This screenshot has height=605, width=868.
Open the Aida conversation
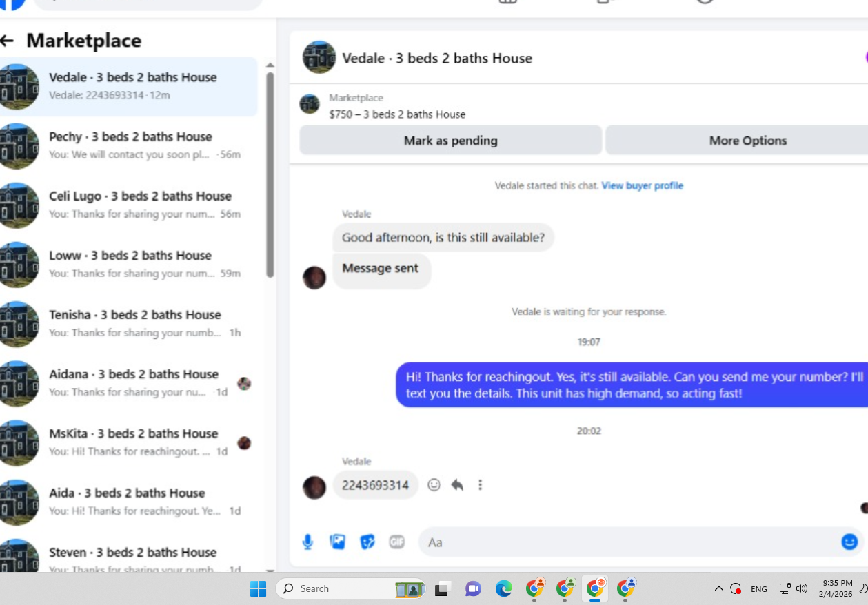pyautogui.click(x=128, y=502)
